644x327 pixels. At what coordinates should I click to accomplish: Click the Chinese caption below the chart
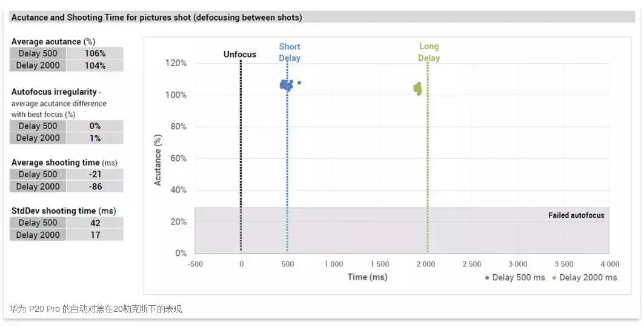pyautogui.click(x=96, y=309)
